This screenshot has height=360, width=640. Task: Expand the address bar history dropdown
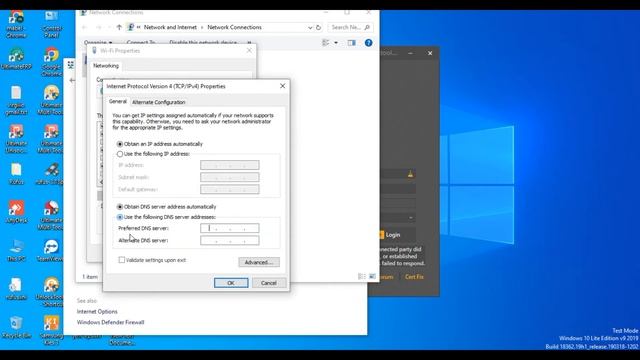point(310,27)
